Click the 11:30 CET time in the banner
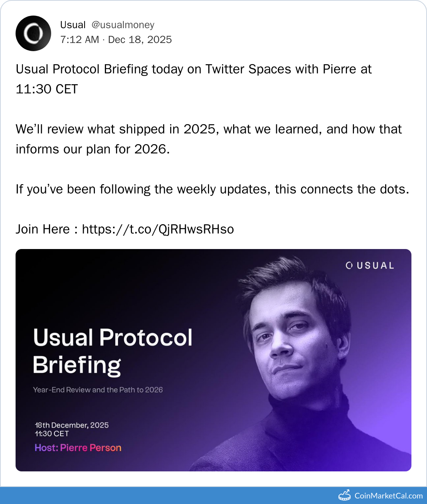Image resolution: width=427 pixels, height=504 pixels. 52,434
